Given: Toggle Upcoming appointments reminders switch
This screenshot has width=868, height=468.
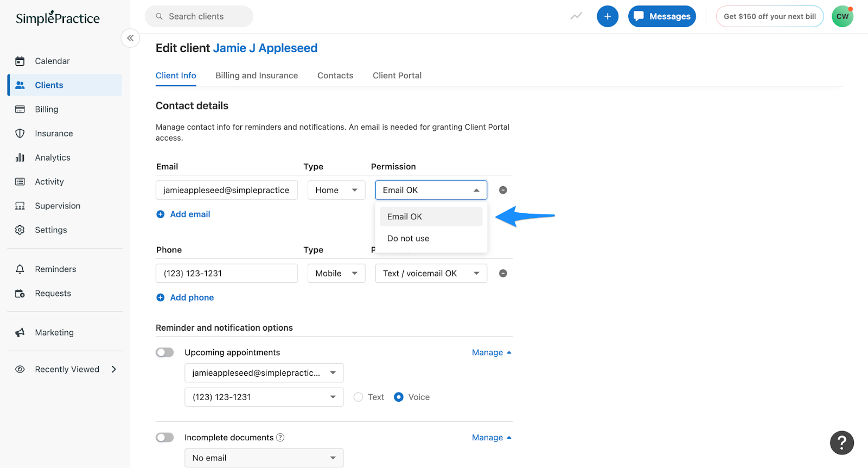Looking at the screenshot, I should 165,353.
